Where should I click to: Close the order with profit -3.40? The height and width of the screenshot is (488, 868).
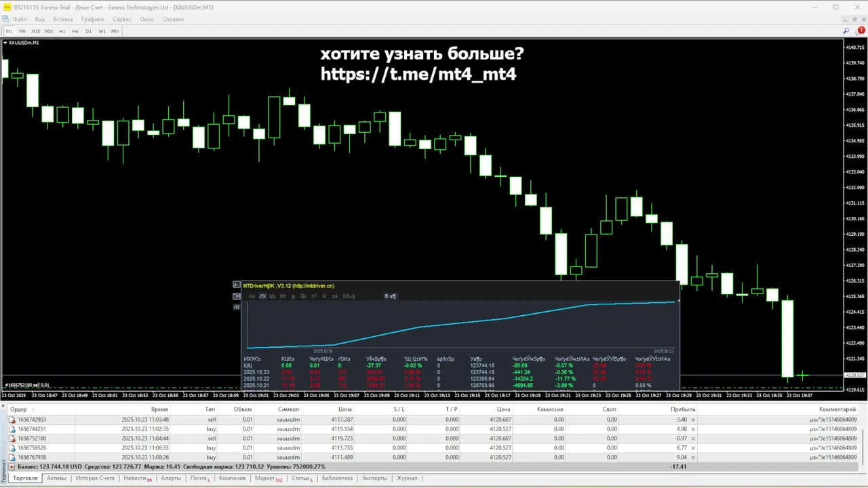(692, 420)
